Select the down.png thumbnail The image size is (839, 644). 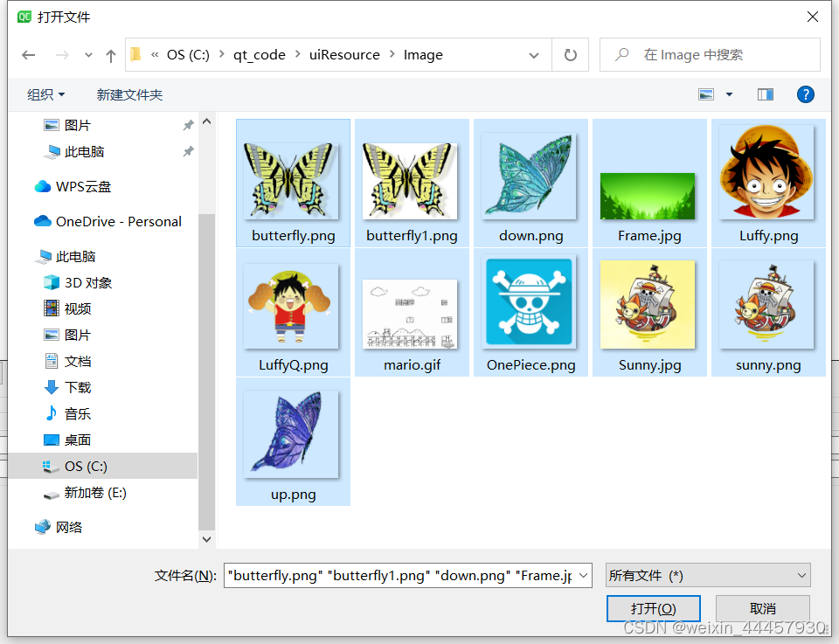point(530,183)
